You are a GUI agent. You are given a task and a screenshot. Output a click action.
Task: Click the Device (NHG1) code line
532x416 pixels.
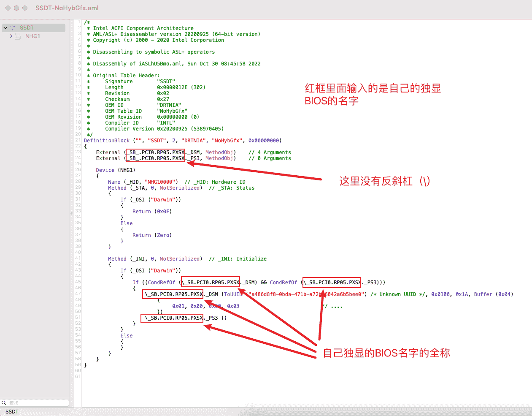115,170
